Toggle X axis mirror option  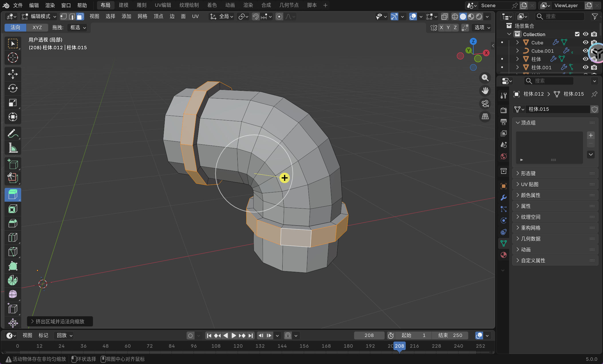click(441, 27)
